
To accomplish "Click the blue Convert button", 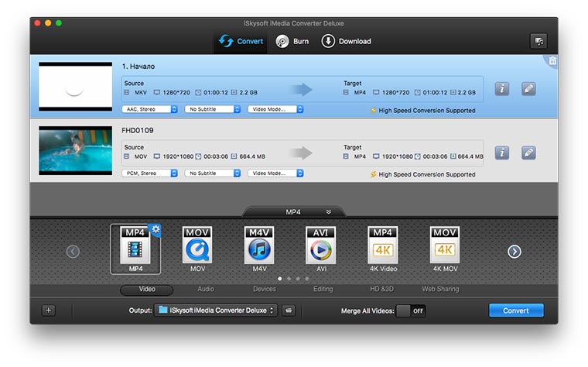I will [x=516, y=310].
